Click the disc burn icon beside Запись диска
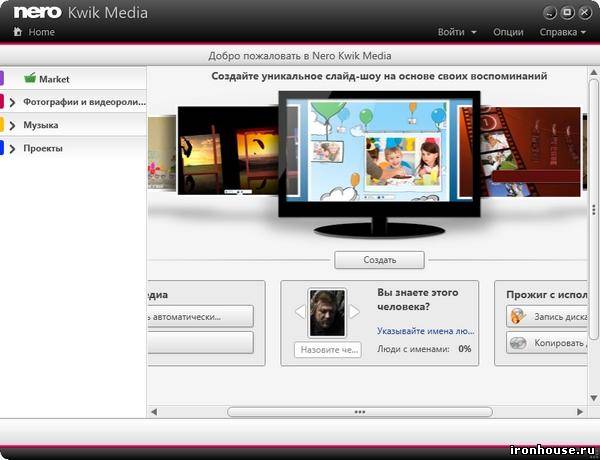The height and width of the screenshot is (460, 600). point(519,316)
